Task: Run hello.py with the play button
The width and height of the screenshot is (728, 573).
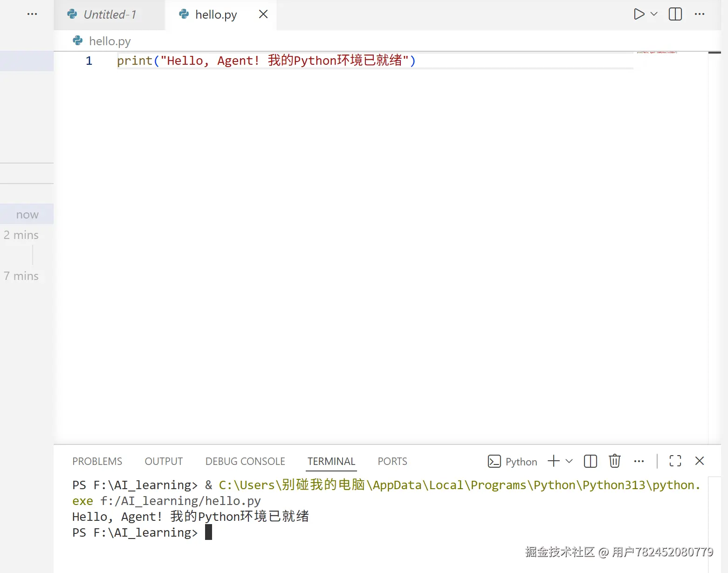Action: point(639,14)
